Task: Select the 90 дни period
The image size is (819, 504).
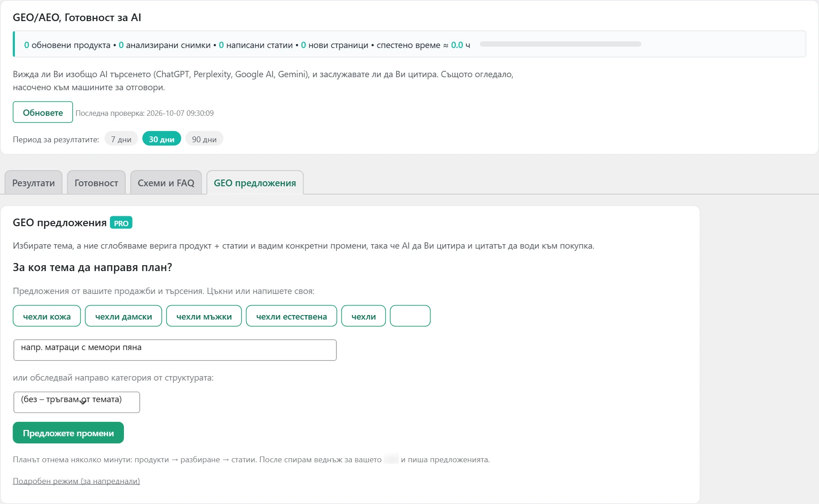Action: point(204,139)
